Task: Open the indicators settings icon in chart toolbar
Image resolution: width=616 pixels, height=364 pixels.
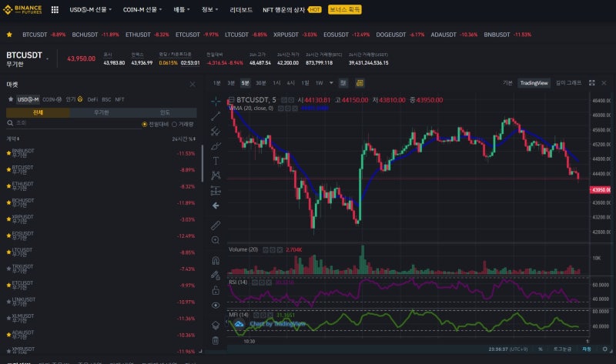Action: tap(343, 83)
